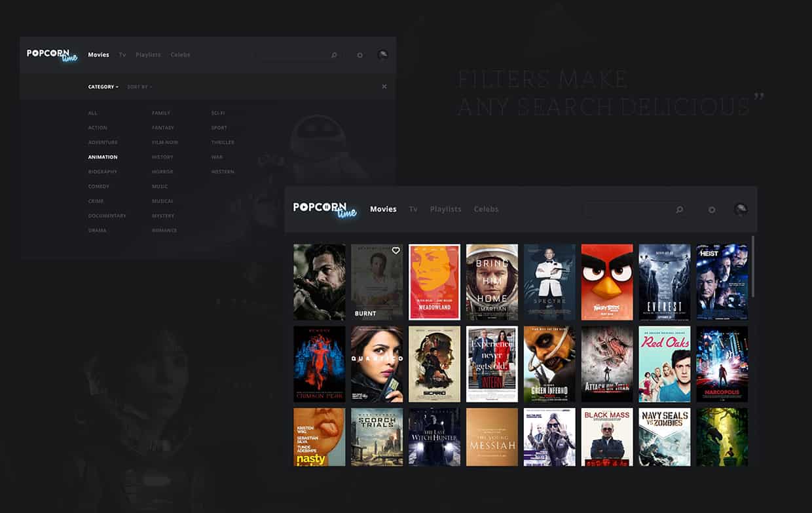Click the magnifier icon in the lower panel

[679, 209]
